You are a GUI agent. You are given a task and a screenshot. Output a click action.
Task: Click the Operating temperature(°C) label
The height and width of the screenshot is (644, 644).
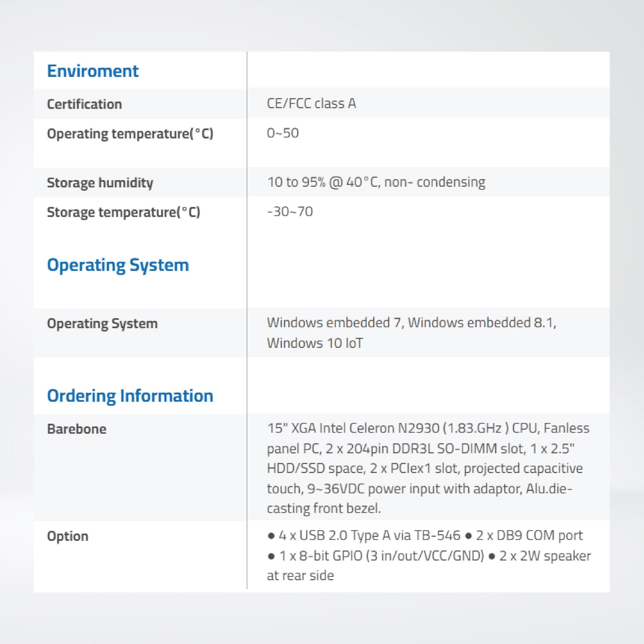130,134
